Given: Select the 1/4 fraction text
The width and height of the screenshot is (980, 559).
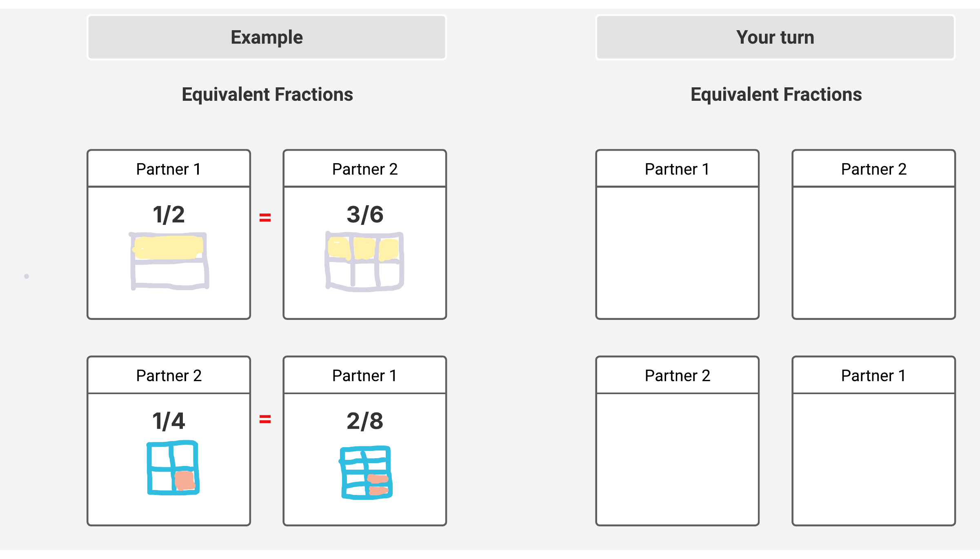Looking at the screenshot, I should (x=169, y=421).
